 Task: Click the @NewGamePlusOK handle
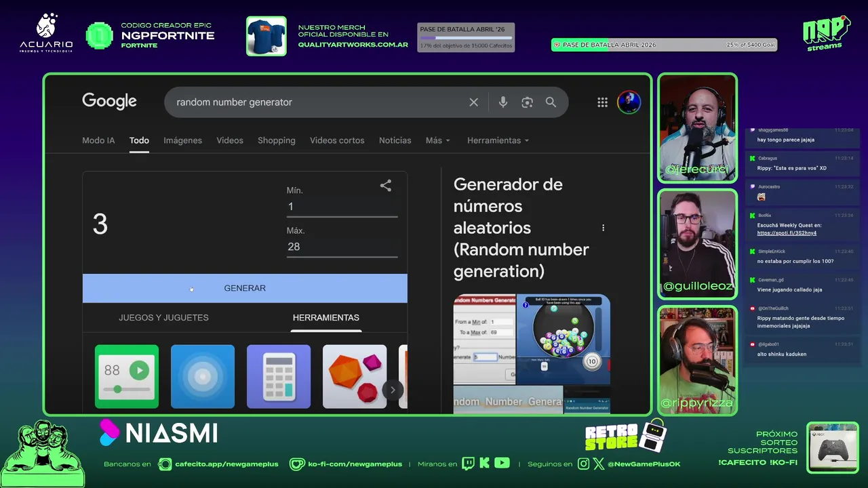[x=644, y=464]
